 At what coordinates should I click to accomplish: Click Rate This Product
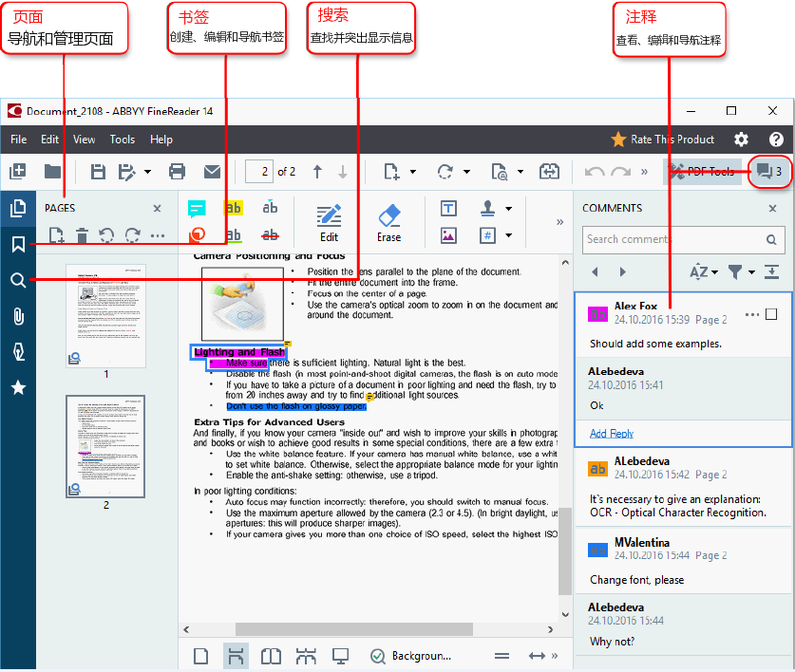tap(662, 140)
